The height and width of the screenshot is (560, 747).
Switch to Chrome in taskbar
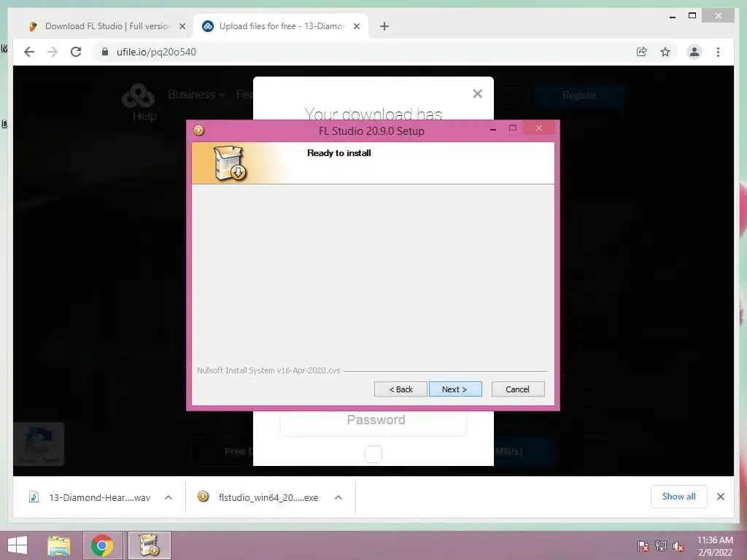[x=102, y=545]
